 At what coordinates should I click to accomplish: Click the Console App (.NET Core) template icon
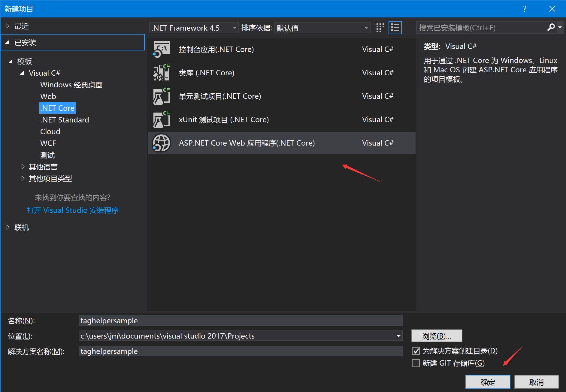point(162,49)
